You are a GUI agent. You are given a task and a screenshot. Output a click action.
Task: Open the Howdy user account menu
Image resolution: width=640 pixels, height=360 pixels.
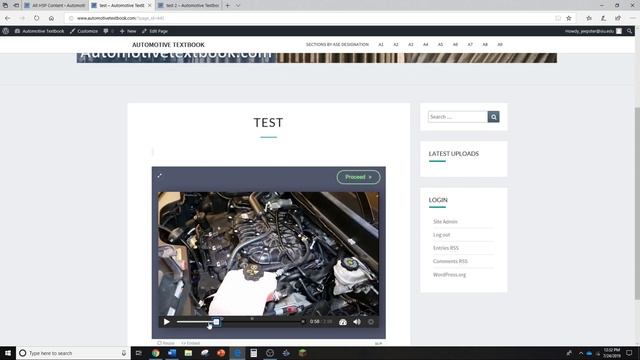(593, 31)
